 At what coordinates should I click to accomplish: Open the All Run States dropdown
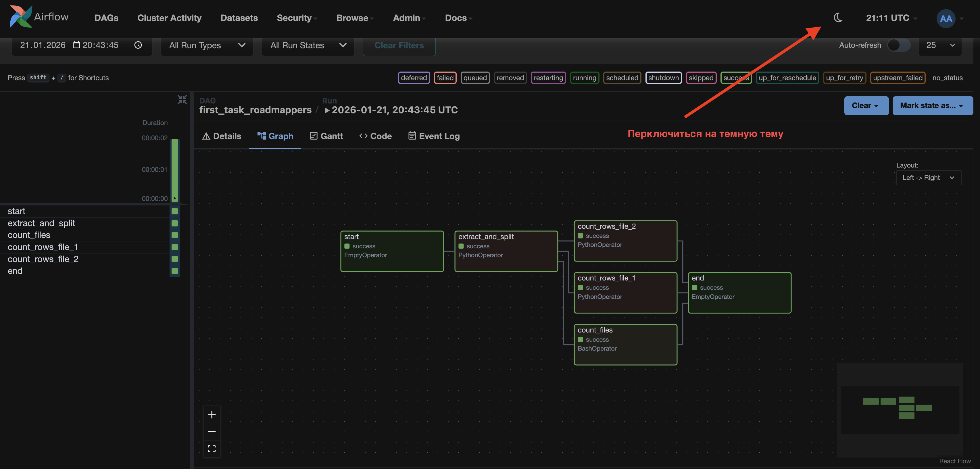tap(308, 45)
